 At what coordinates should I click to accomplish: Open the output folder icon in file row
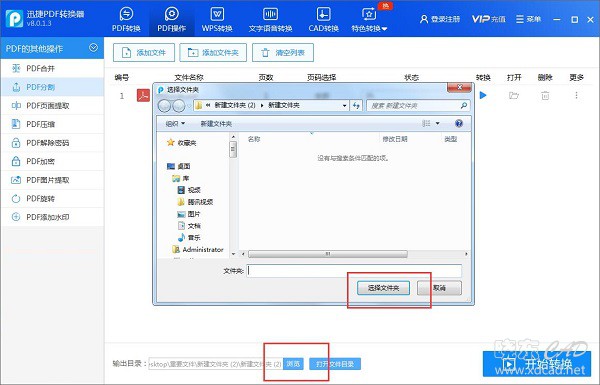(x=514, y=95)
